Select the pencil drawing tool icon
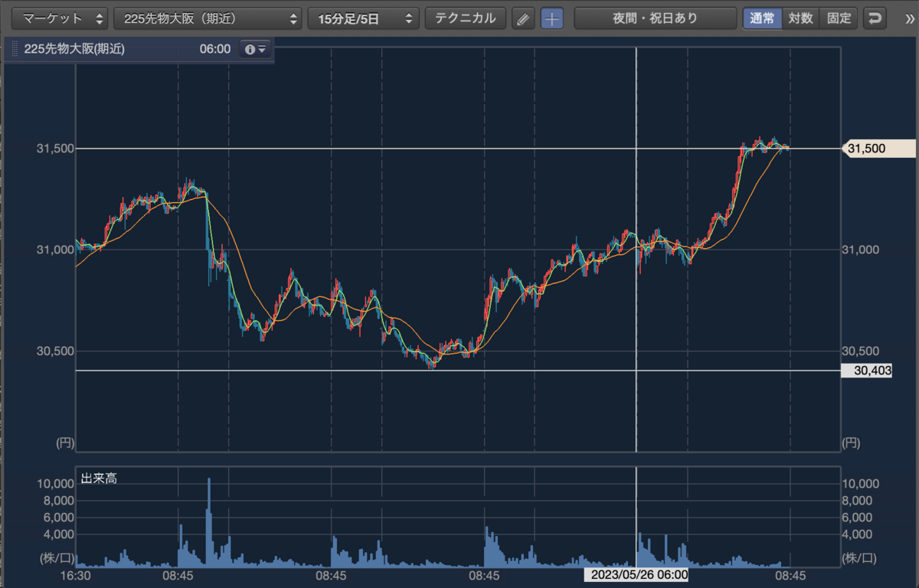 tap(522, 18)
